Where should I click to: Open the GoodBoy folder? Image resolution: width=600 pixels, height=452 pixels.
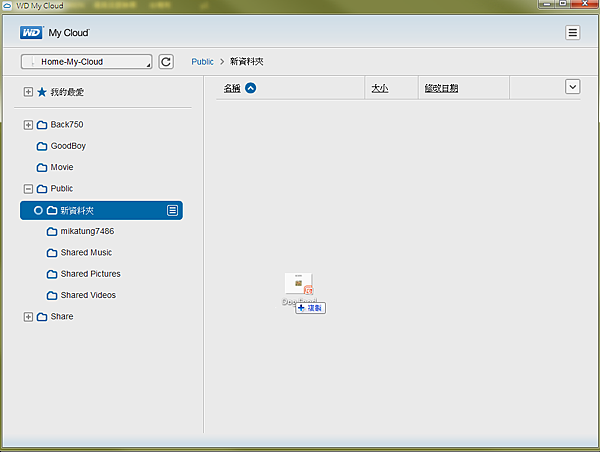[x=68, y=146]
